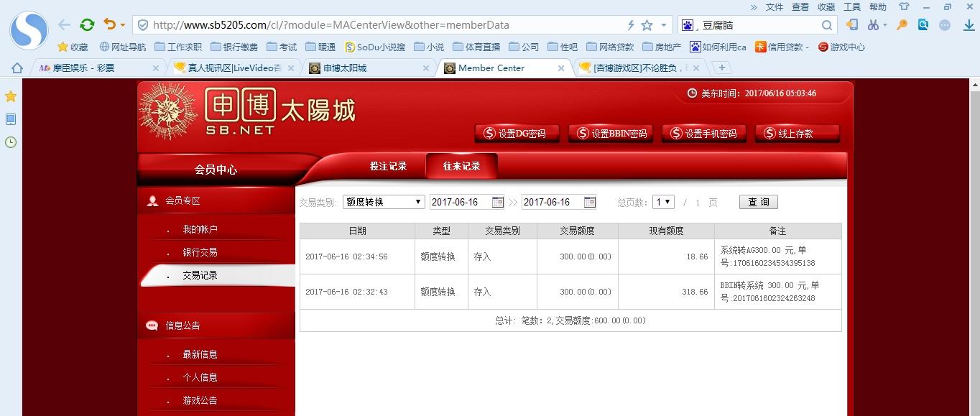980x416 pixels.
Task: Bookmark this page with the star icon
Action: [x=647, y=25]
